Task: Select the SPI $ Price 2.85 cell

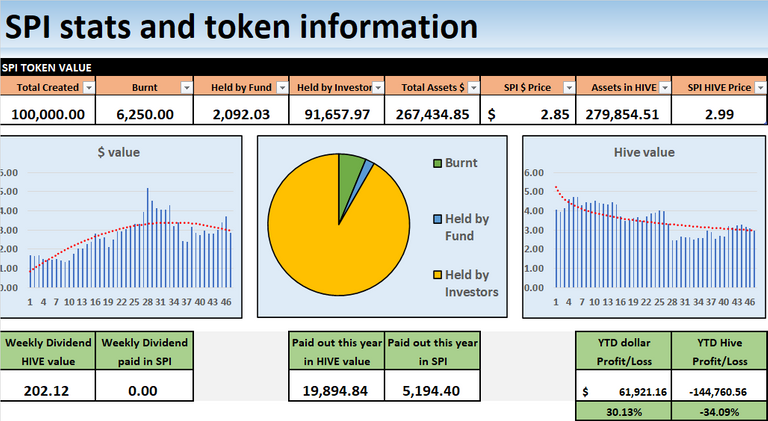Action: (528, 110)
